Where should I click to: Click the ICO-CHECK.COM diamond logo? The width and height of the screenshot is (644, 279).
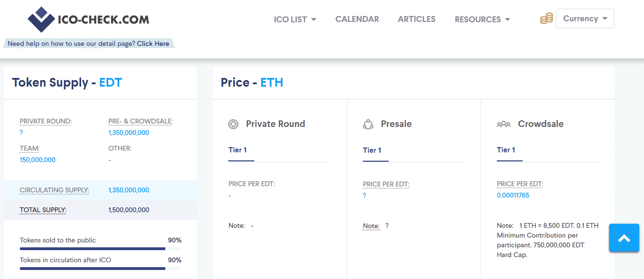[41, 19]
